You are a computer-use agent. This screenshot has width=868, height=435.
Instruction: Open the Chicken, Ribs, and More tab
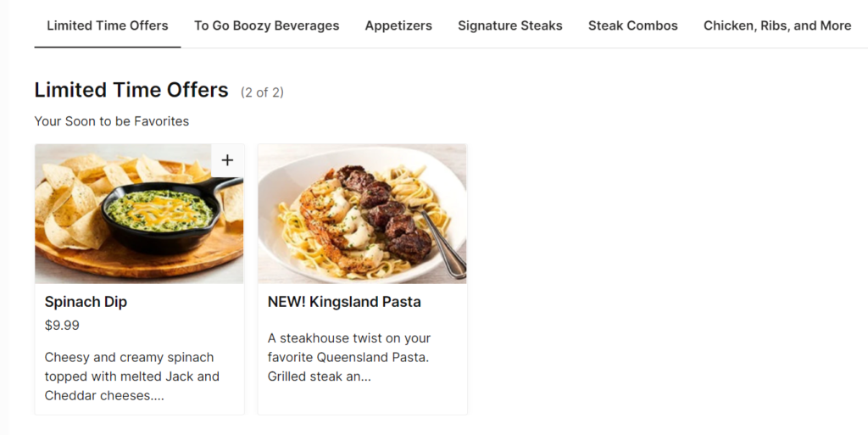[x=776, y=25]
